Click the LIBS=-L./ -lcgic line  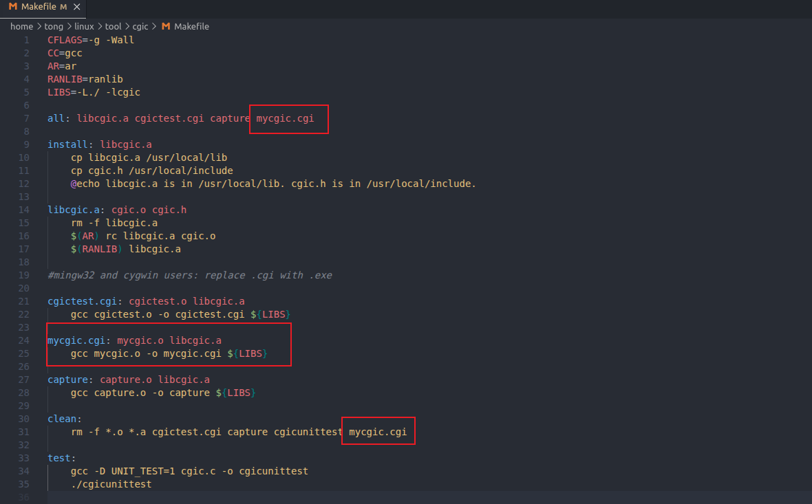point(94,92)
